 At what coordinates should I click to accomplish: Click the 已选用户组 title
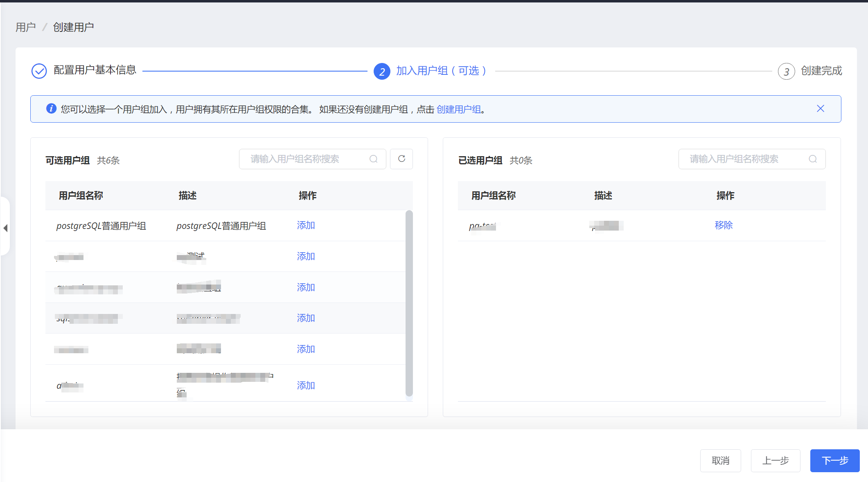[480, 161]
